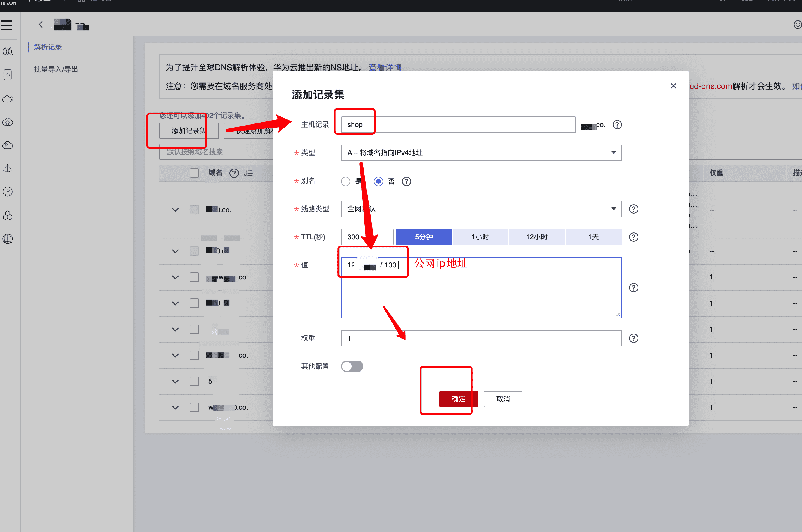Screen dimensions: 802x532
Task: Open the hamburger menu icon
Action: 6,25
